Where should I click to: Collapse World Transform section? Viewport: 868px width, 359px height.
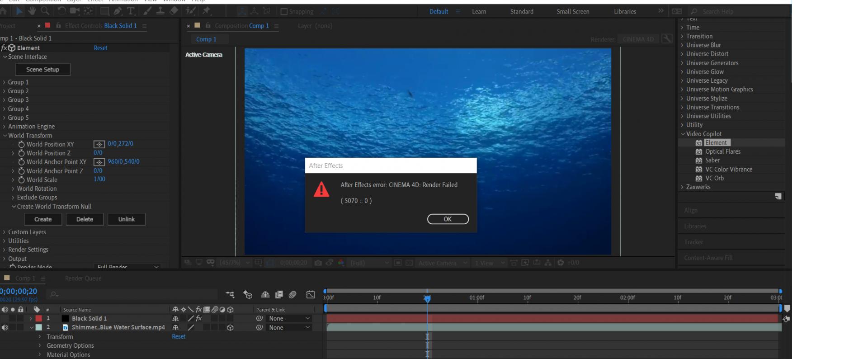coord(5,135)
